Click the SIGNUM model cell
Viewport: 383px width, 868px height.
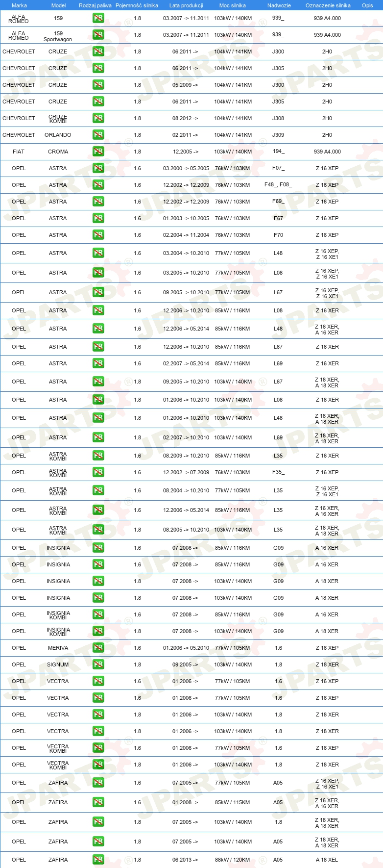coord(58,664)
